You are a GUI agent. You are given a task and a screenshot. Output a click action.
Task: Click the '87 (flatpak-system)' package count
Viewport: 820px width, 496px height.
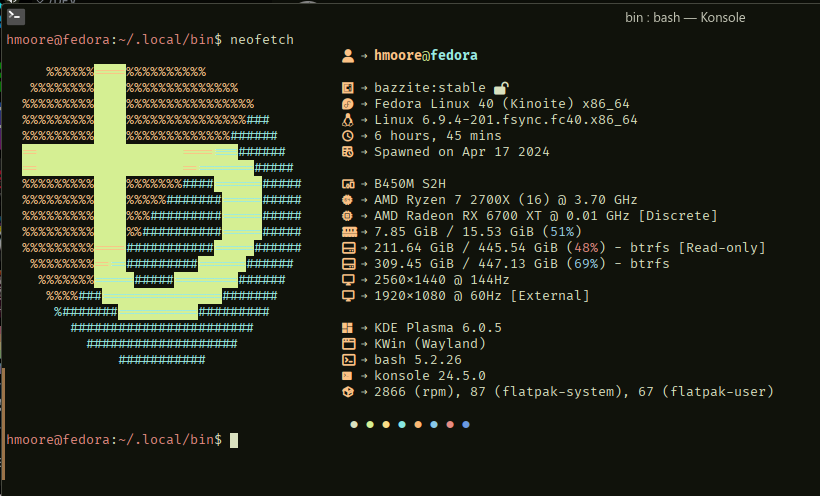(x=550, y=392)
